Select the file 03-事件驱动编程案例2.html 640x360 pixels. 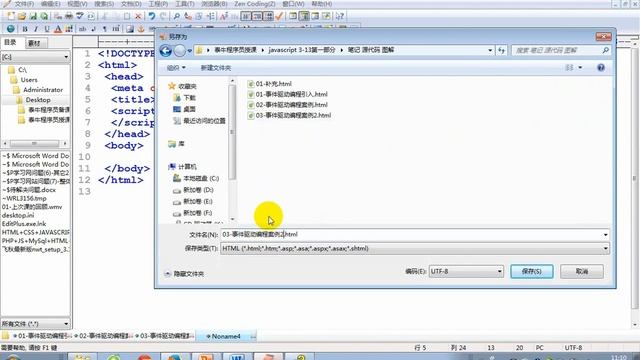289,116
